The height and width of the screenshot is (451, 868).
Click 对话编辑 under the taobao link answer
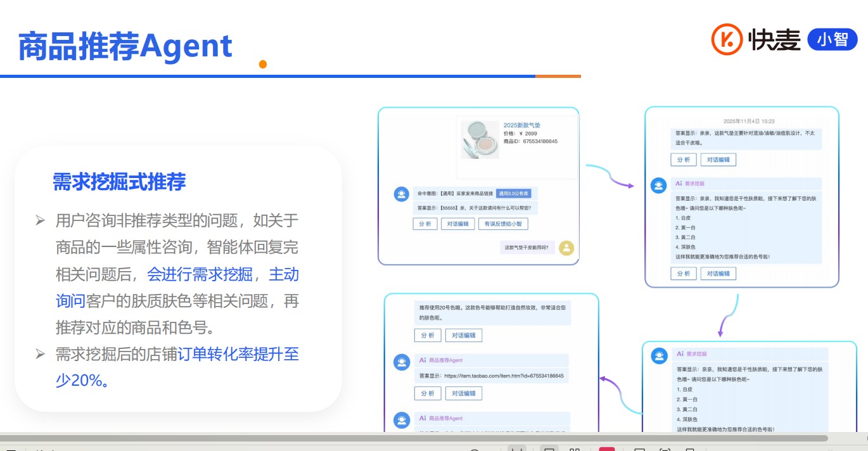(x=464, y=393)
